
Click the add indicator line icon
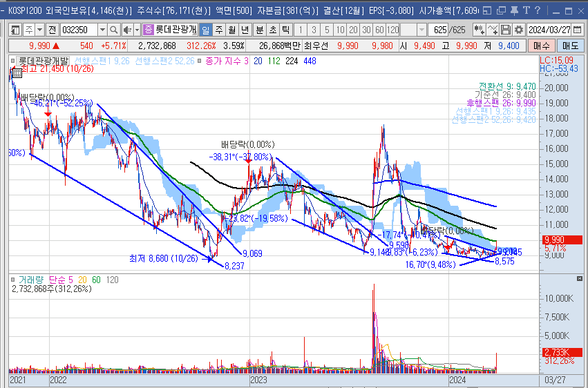[x=493, y=30]
